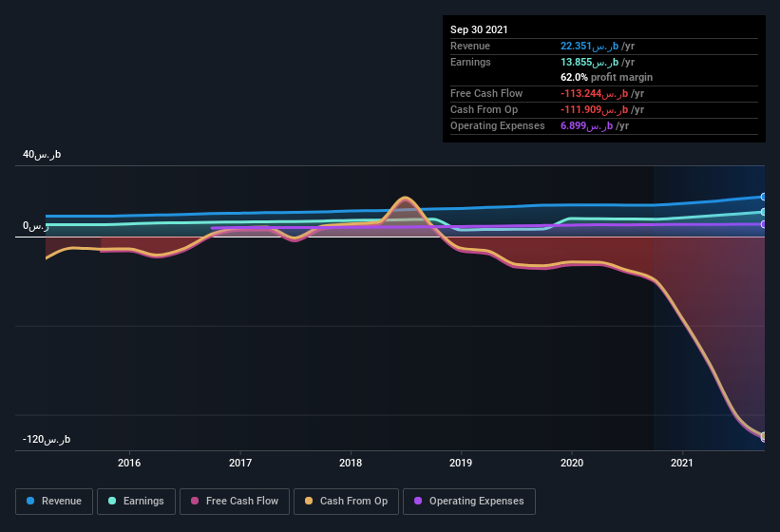Toggle the Cash From Op legend button
Viewport: 780px width, 532px height.
pyautogui.click(x=346, y=502)
